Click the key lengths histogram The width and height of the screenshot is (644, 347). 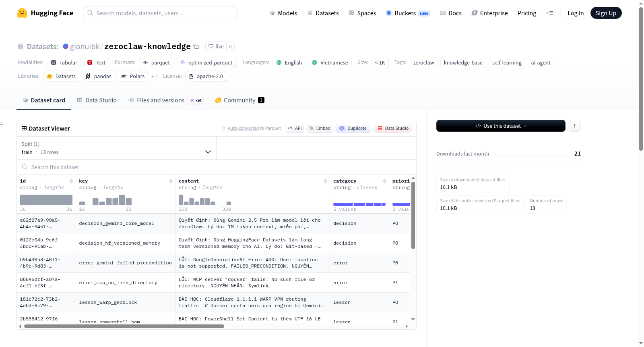pyautogui.click(x=105, y=200)
